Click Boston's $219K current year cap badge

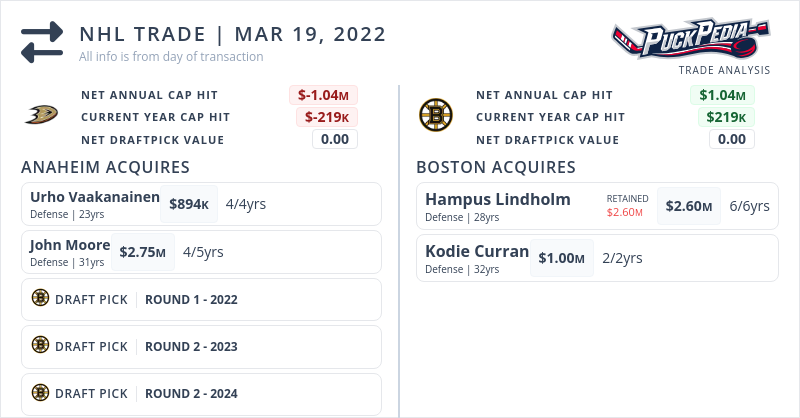click(x=726, y=117)
